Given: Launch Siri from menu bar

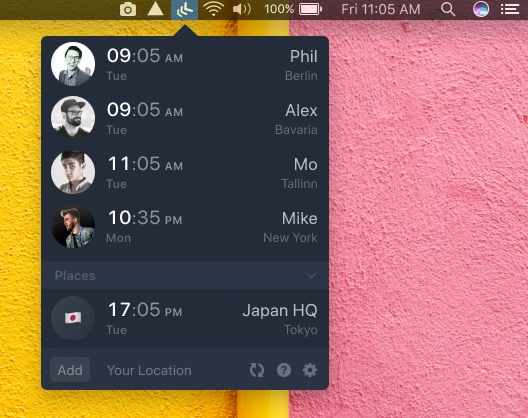Looking at the screenshot, I should coord(481,9).
